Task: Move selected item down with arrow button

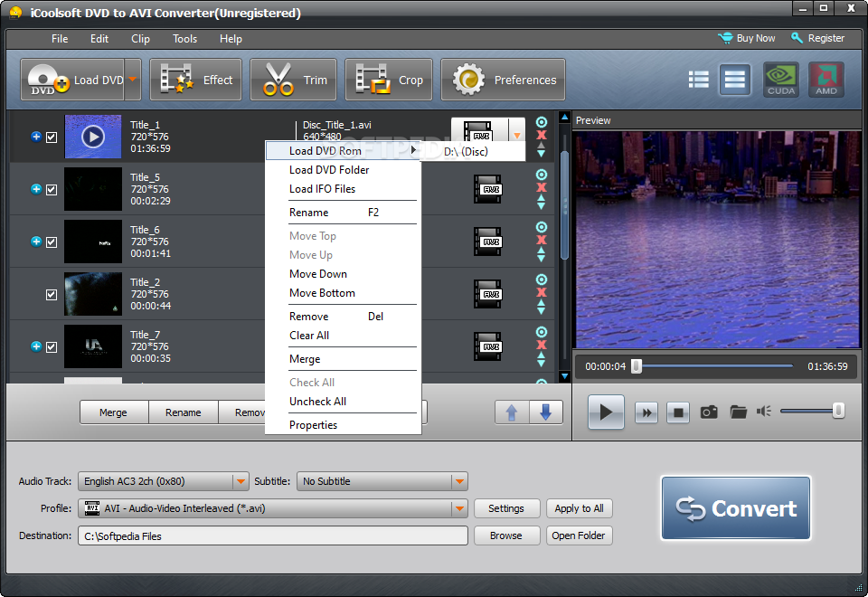Action: coord(546,412)
